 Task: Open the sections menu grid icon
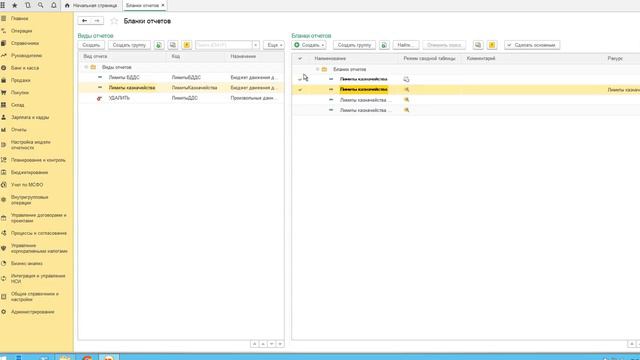pos(2,5)
